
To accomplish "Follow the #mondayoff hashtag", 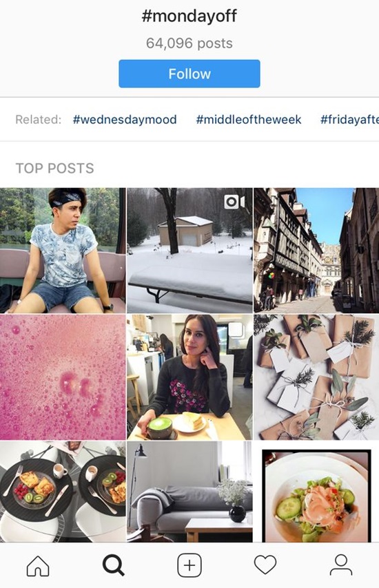I will [x=189, y=74].
